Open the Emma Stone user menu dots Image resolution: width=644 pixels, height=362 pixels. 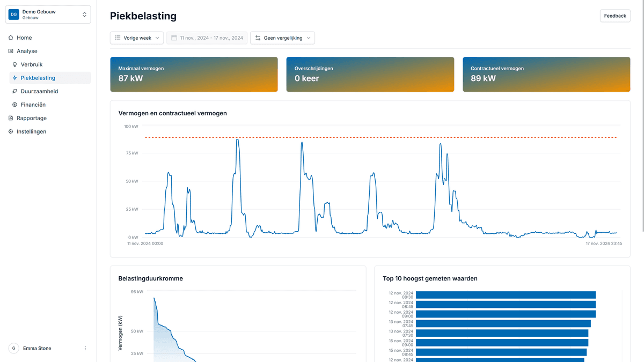coord(85,349)
